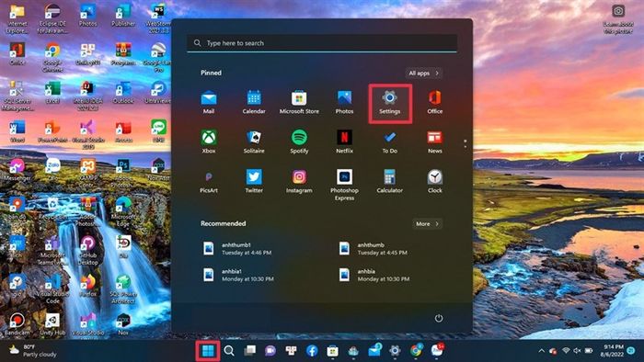Open Photoshop Express

tap(344, 185)
